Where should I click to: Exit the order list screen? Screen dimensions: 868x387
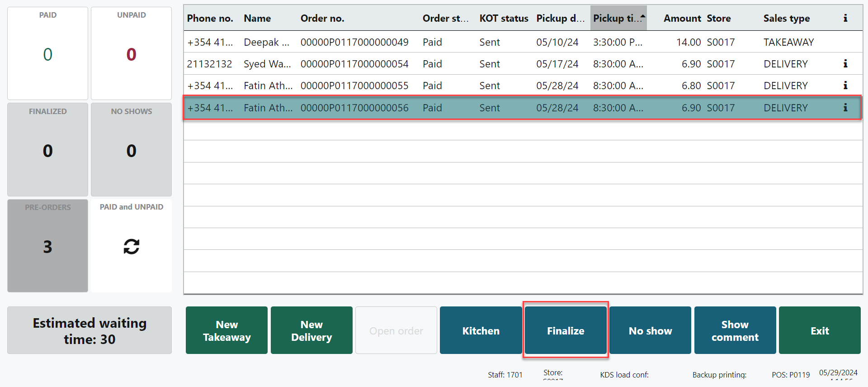point(819,330)
